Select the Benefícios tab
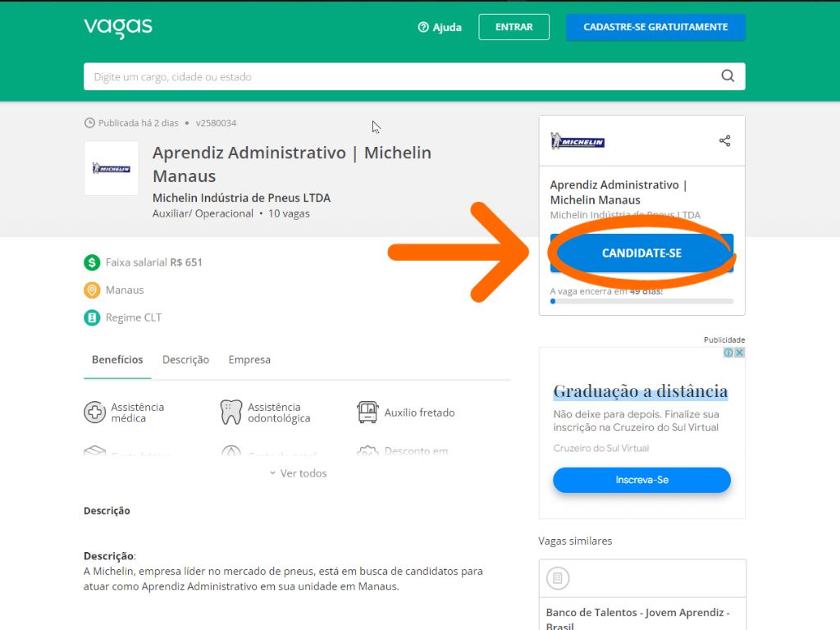This screenshot has height=630, width=840. click(117, 359)
